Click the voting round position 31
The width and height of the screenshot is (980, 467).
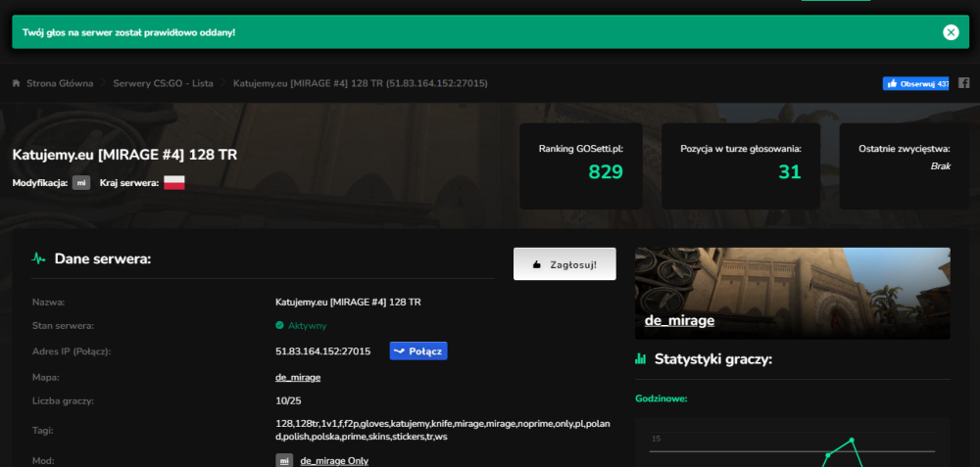coord(789,171)
